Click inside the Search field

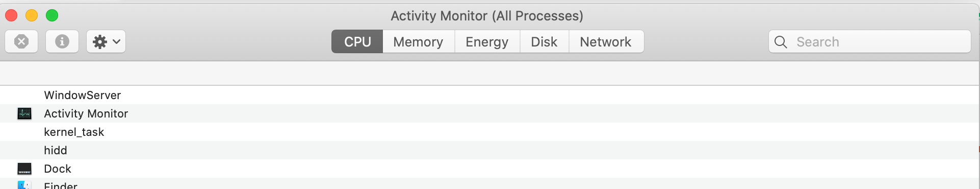[870, 41]
